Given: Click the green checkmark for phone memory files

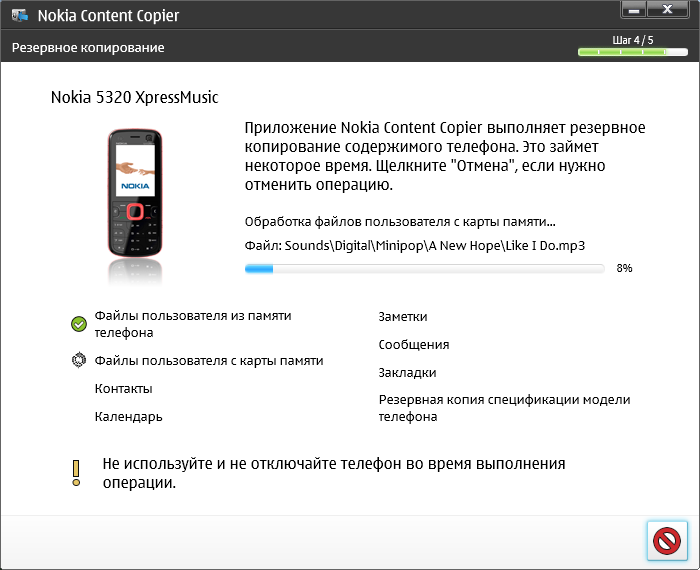Looking at the screenshot, I should [79, 324].
